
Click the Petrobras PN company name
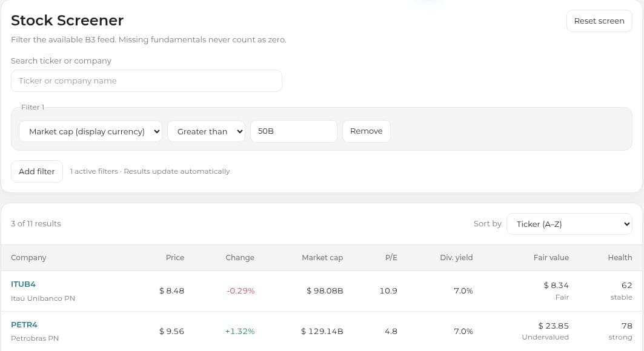click(x=35, y=339)
